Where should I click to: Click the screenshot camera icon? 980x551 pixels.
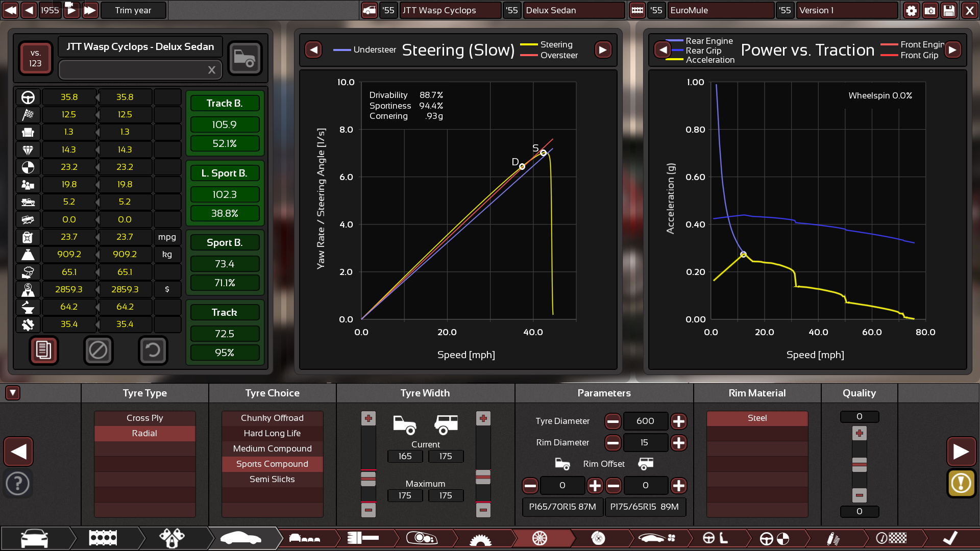pos(930,10)
